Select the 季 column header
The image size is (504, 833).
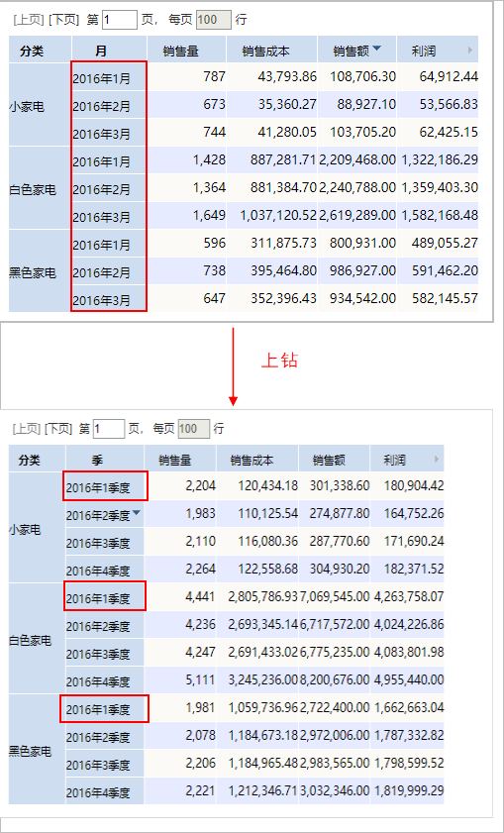[x=105, y=459]
